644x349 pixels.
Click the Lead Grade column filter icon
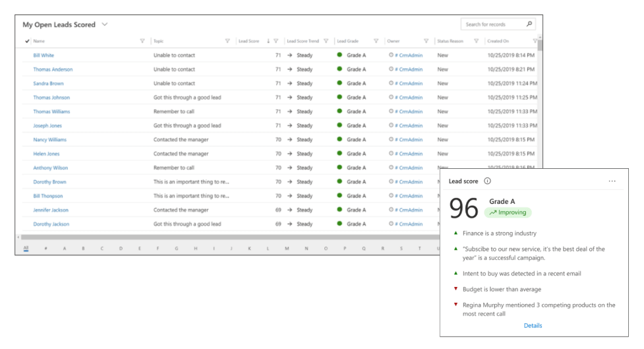click(376, 41)
